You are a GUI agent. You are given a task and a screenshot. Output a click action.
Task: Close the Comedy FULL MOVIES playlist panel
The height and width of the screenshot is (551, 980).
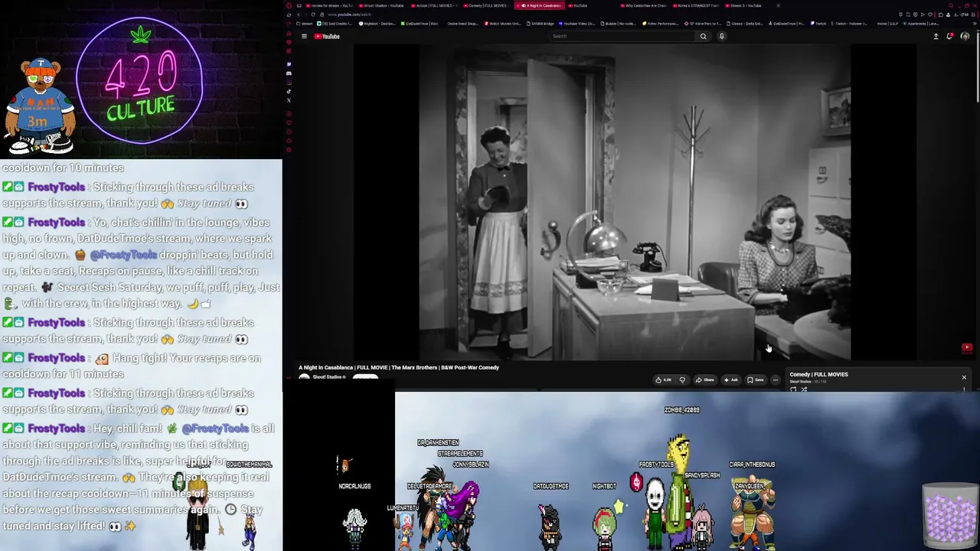(964, 377)
